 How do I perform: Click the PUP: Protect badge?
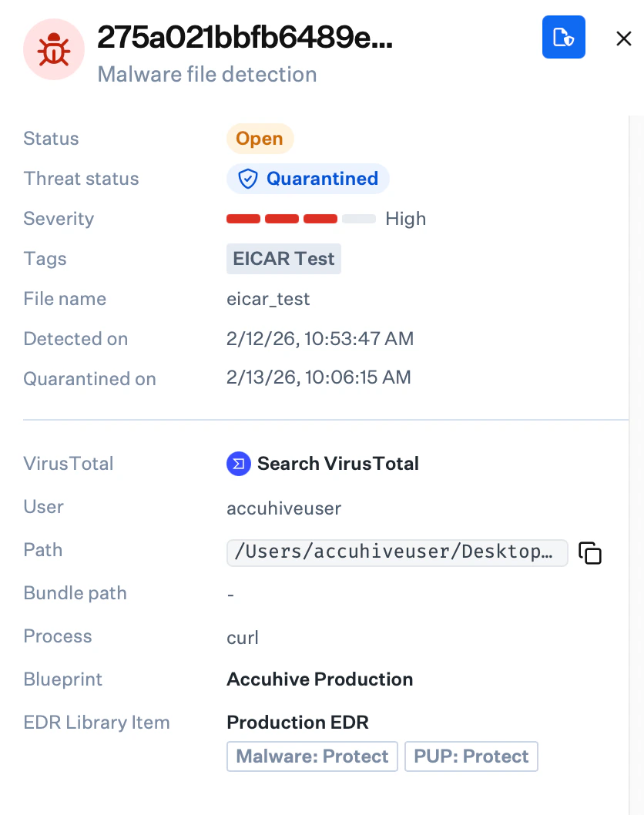471,756
